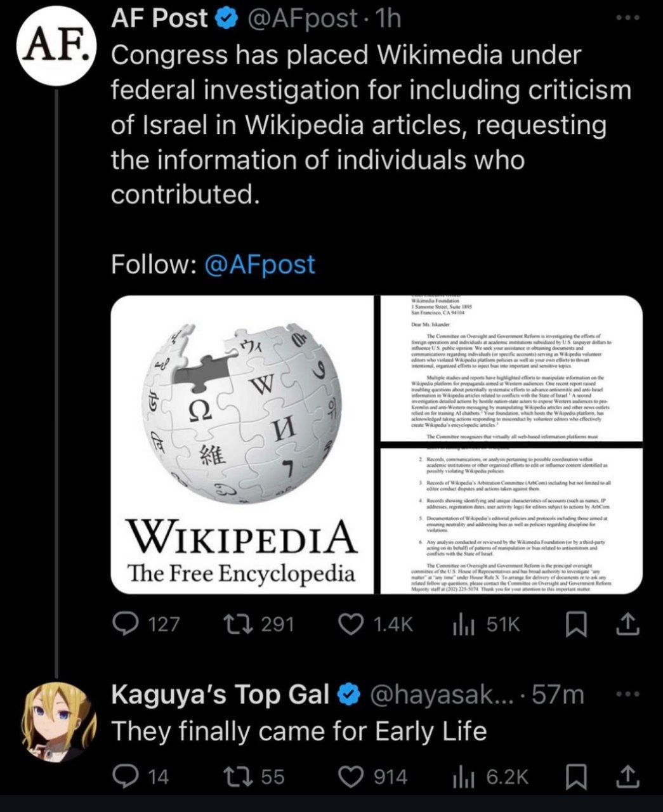
Task: View analytics showing 51K views
Action: point(486,625)
